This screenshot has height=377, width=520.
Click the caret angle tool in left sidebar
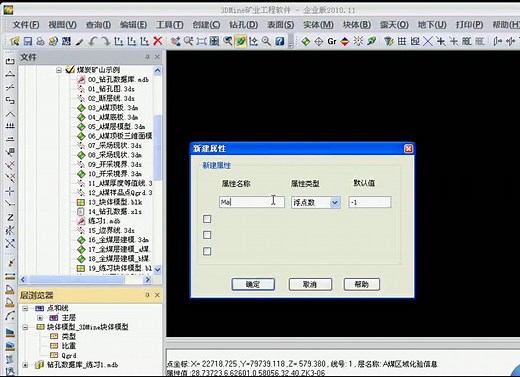10,114
